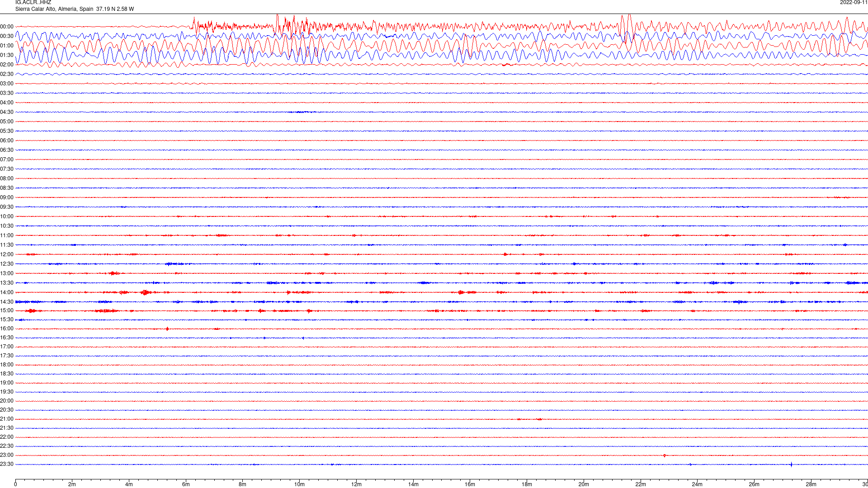This screenshot has height=488, width=868.
Task: Select the 19:30 trace time label
Action: pos(7,392)
